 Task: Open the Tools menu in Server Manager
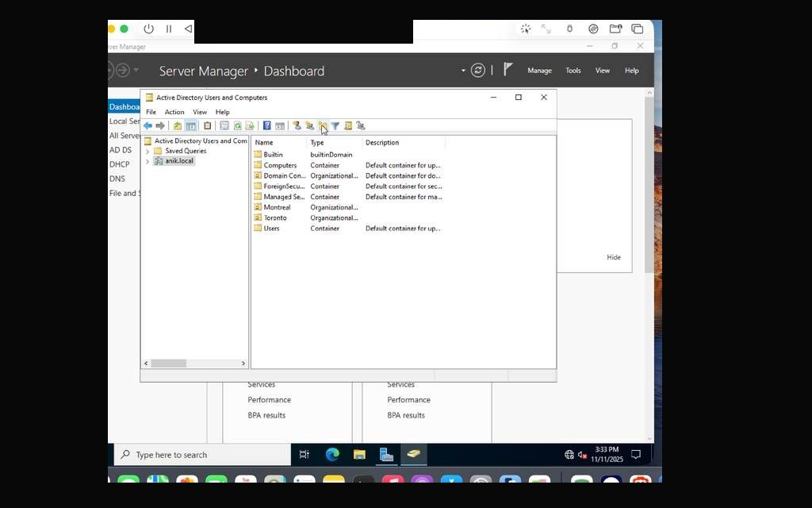pyautogui.click(x=573, y=71)
